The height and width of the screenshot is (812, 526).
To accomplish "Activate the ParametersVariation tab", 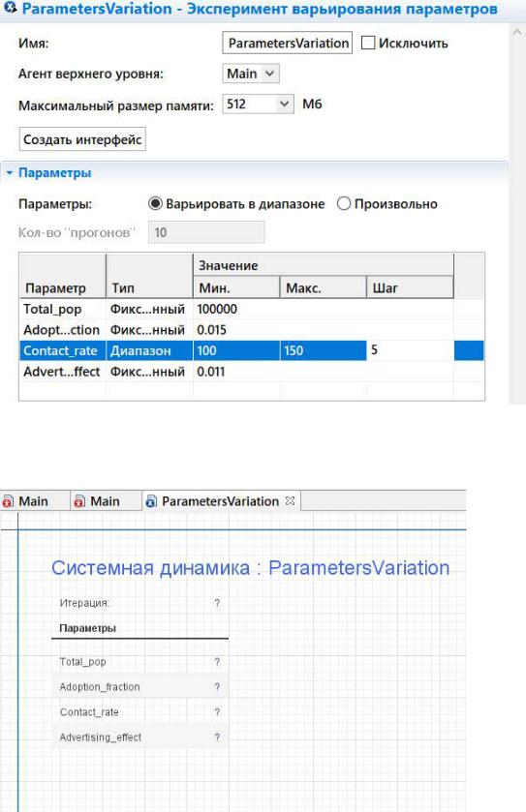I will point(220,501).
